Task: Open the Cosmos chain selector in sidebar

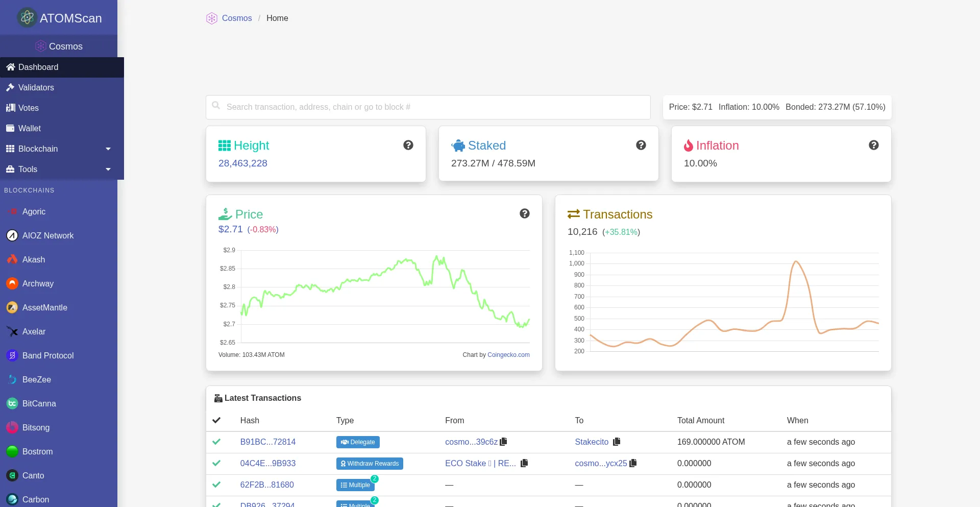Action: click(x=59, y=46)
